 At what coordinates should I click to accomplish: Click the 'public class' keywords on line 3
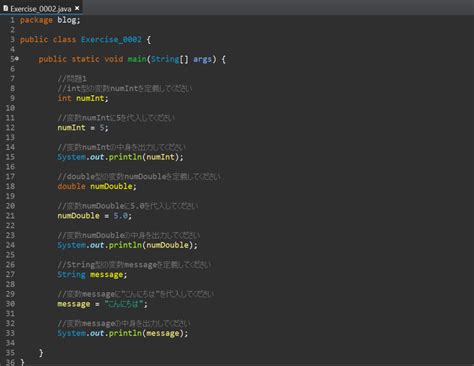click(48, 40)
